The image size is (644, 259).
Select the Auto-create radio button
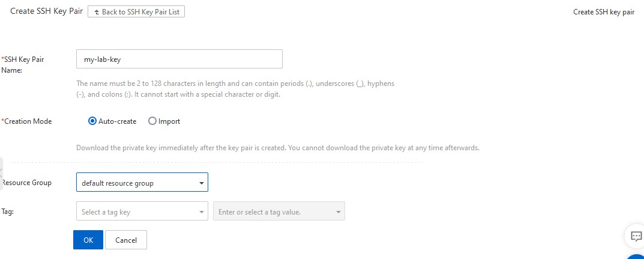tap(92, 121)
